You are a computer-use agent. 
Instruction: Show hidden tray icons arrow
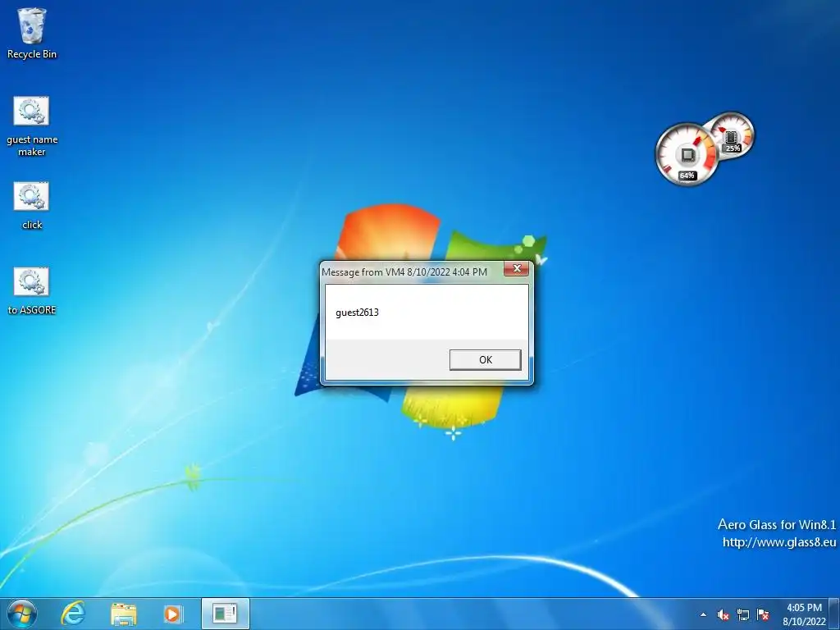[x=703, y=614]
